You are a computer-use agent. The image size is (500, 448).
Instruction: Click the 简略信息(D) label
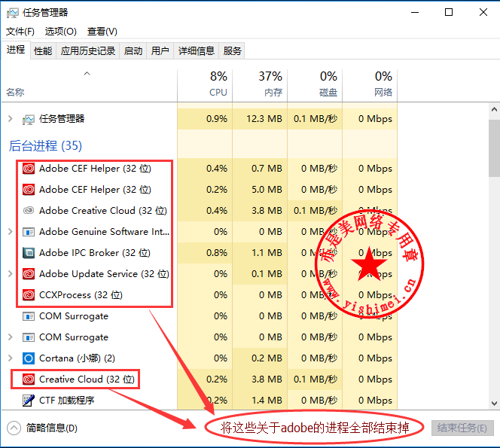[x=52, y=428]
